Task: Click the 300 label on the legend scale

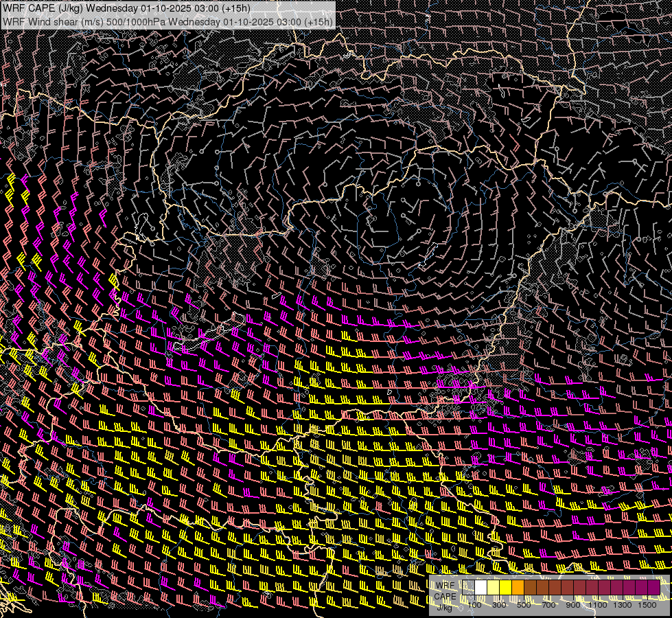Action: click(x=499, y=604)
